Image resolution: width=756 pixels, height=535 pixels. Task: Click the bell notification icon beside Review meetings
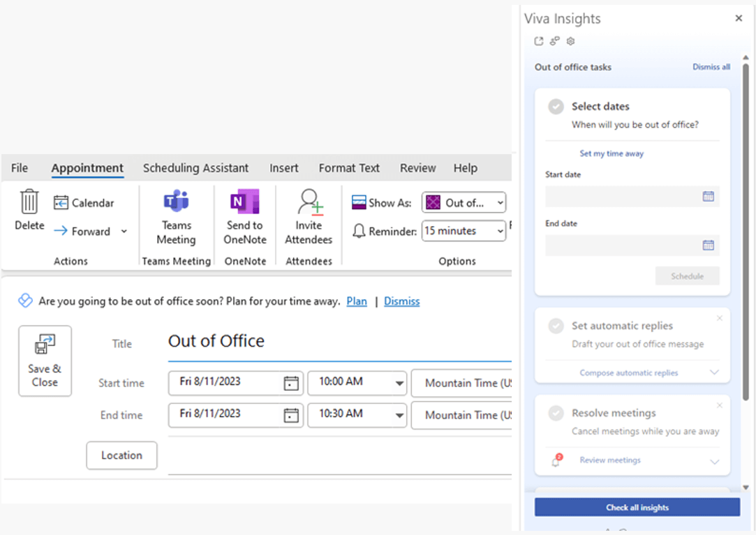[556, 460]
